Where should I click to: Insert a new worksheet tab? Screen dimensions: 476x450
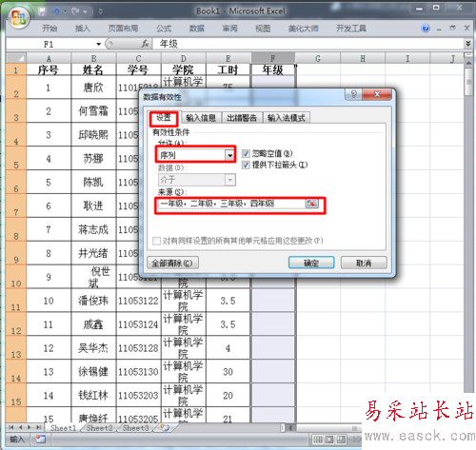point(165,428)
